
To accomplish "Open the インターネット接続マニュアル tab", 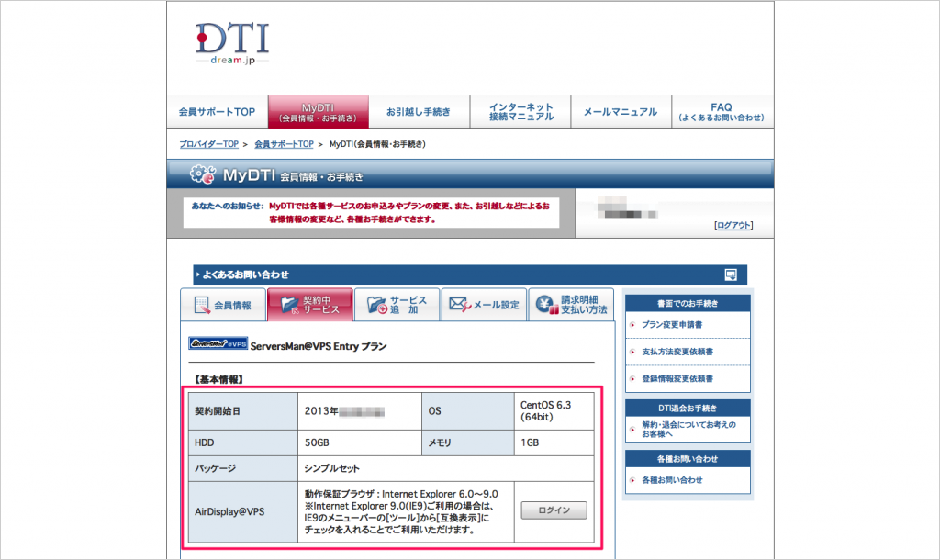I will tap(520, 111).
